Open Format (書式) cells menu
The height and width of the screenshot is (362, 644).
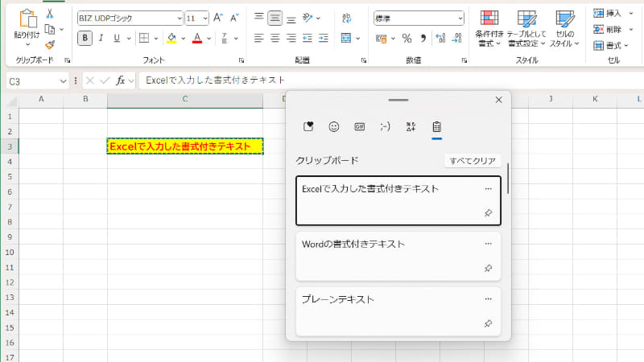click(x=611, y=45)
